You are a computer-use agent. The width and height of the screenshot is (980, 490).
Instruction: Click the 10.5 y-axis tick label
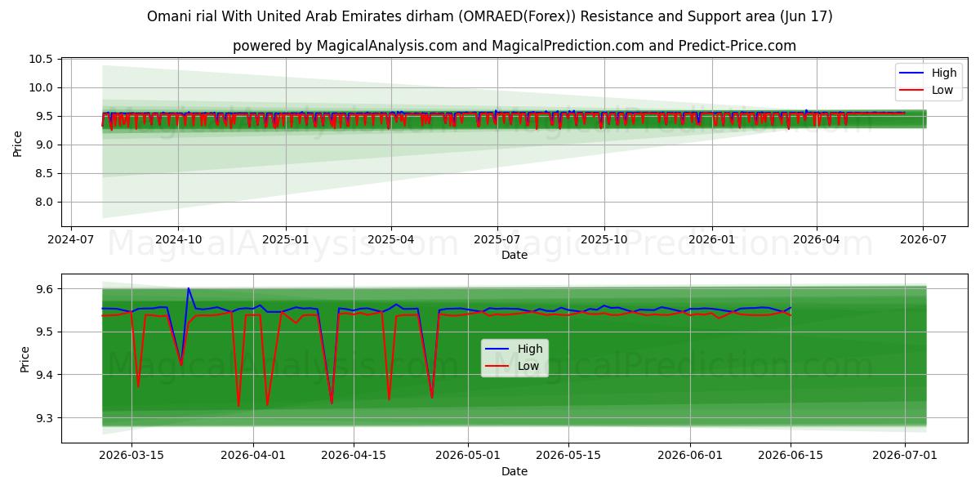pyautogui.click(x=42, y=60)
